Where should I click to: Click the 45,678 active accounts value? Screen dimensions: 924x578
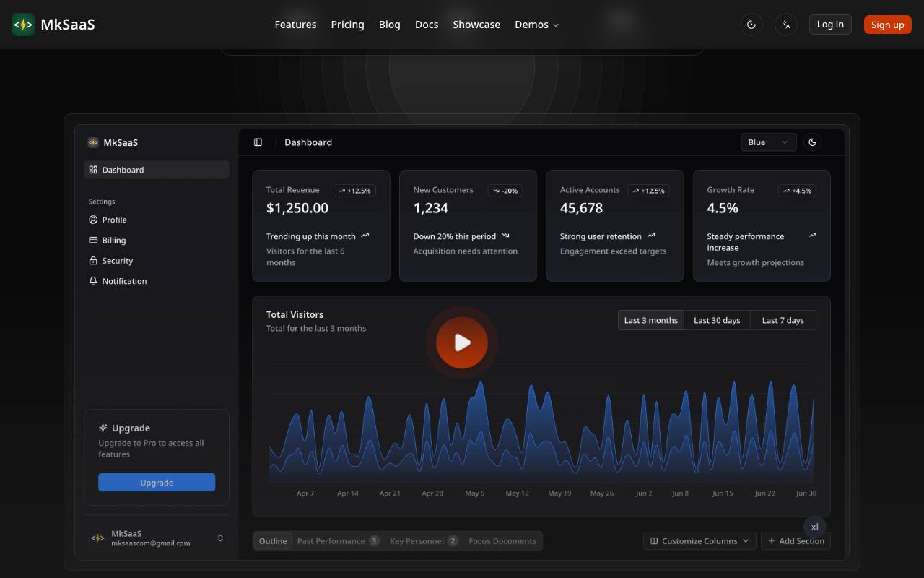point(581,208)
